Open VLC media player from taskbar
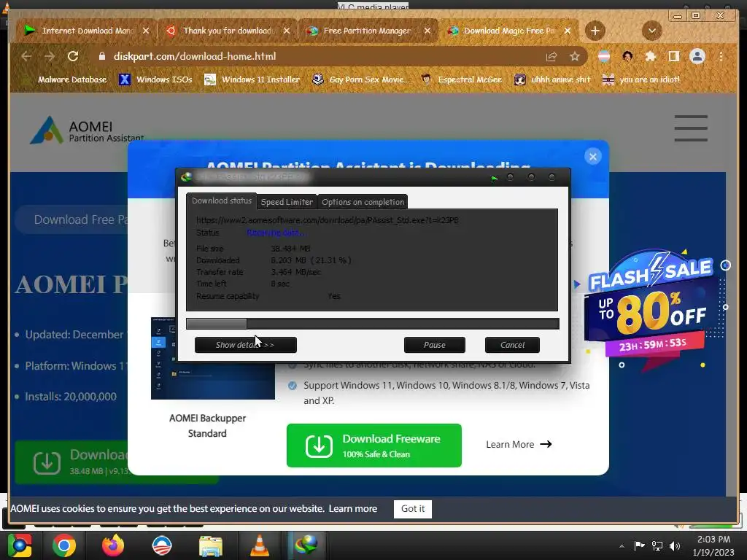Screen dimensions: 747x560 point(260,545)
